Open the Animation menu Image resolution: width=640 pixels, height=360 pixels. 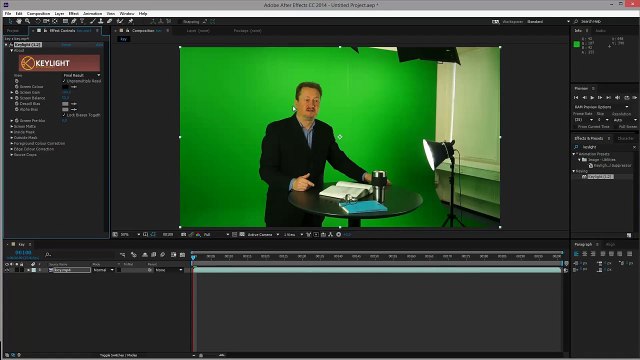(93, 13)
